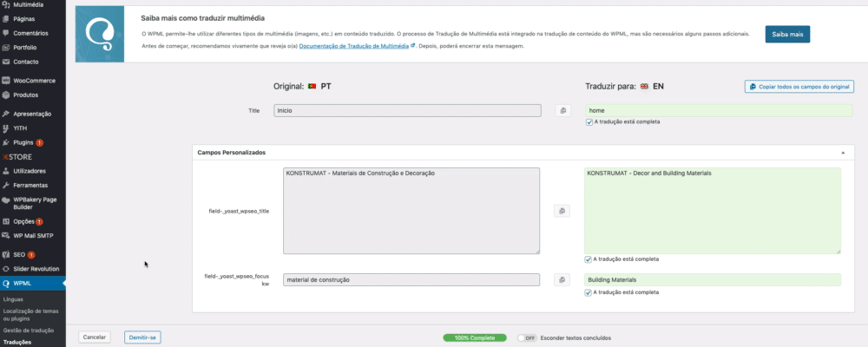Click the Portfolio sidebar icon
This screenshot has width=868, height=347.
click(6, 48)
